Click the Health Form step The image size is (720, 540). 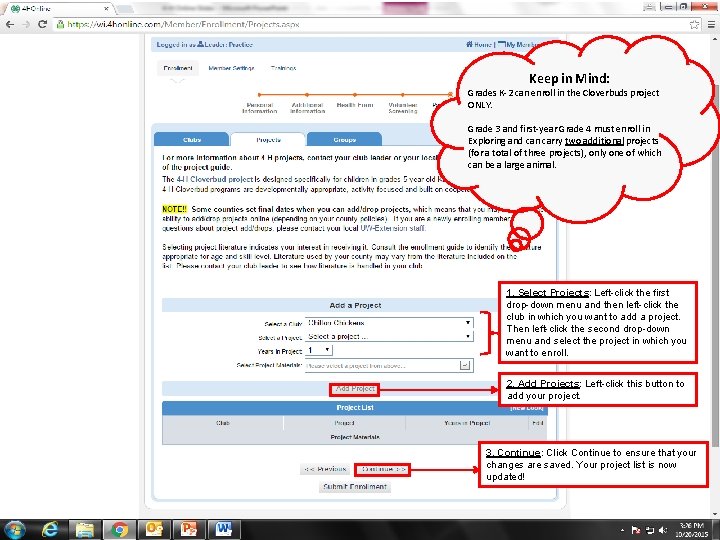[x=355, y=105]
